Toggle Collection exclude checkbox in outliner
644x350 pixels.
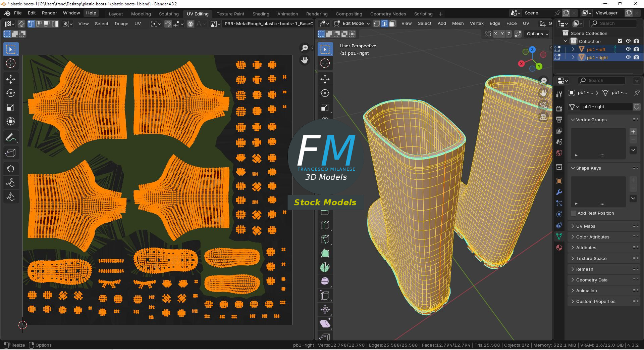pos(620,41)
